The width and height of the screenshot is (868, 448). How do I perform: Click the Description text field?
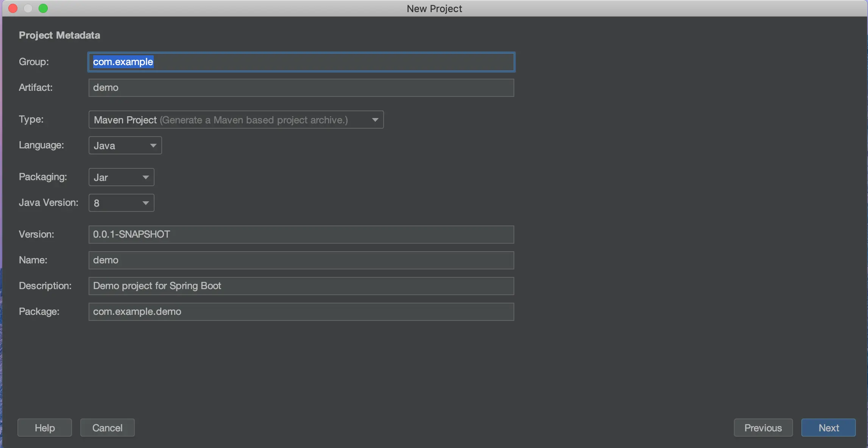tap(301, 286)
